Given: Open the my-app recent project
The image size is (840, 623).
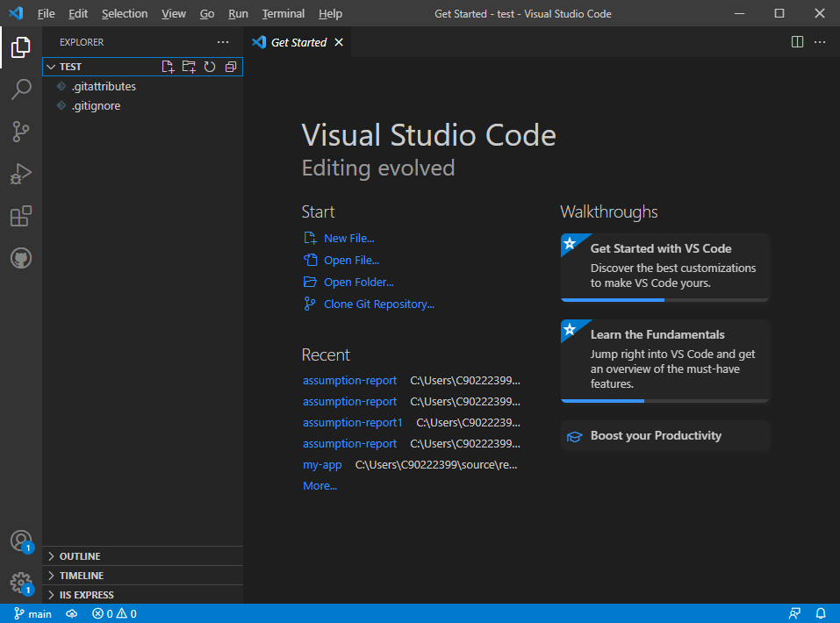Looking at the screenshot, I should (322, 465).
